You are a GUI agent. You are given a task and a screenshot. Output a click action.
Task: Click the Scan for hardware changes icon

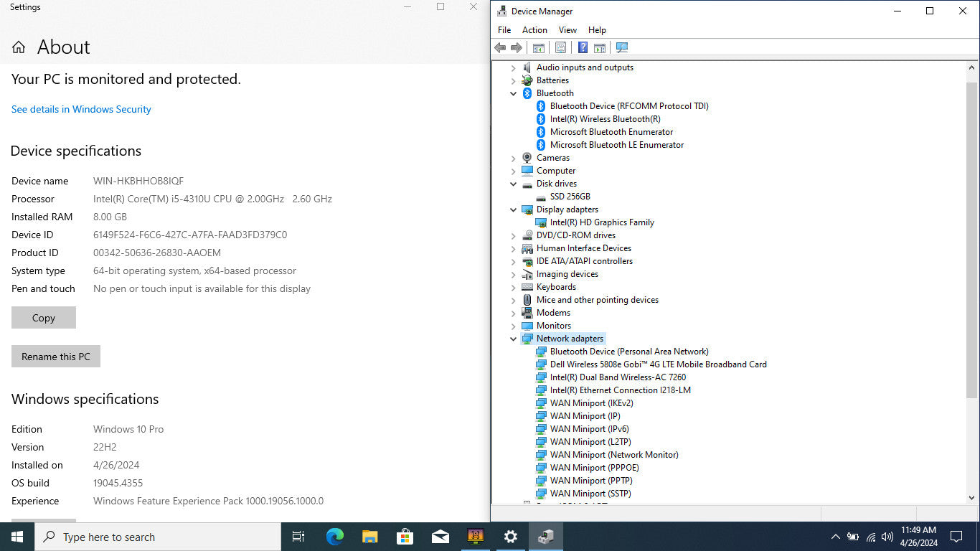(x=622, y=47)
